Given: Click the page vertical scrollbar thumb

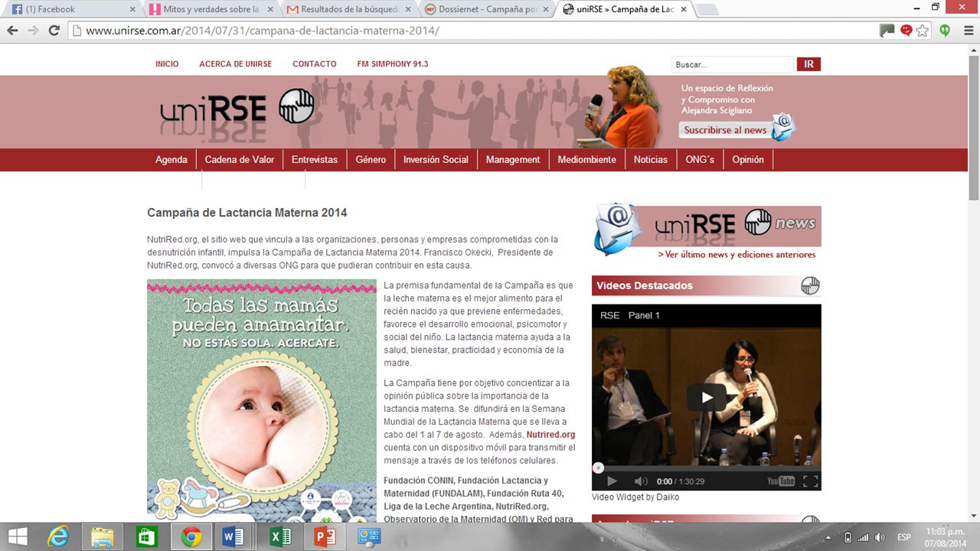Looking at the screenshot, I should [x=974, y=126].
